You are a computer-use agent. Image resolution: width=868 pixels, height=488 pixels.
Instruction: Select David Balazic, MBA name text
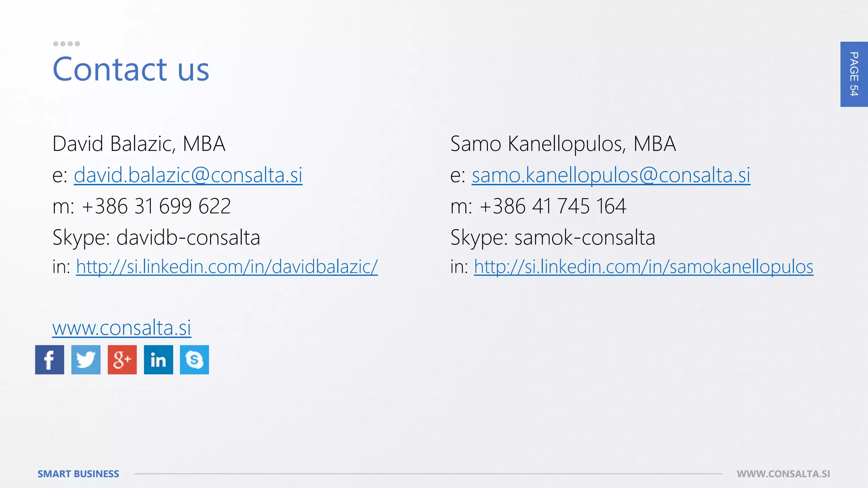pyautogui.click(x=139, y=144)
